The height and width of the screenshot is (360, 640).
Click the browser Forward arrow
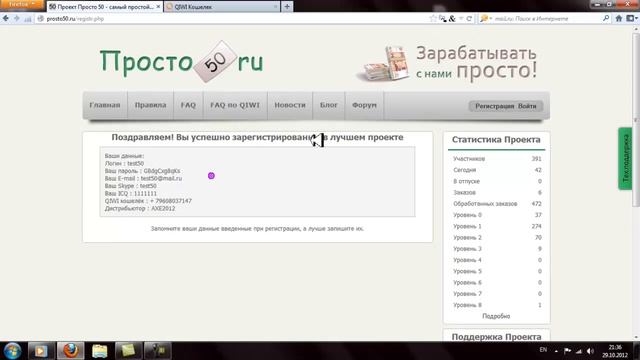coord(17,18)
